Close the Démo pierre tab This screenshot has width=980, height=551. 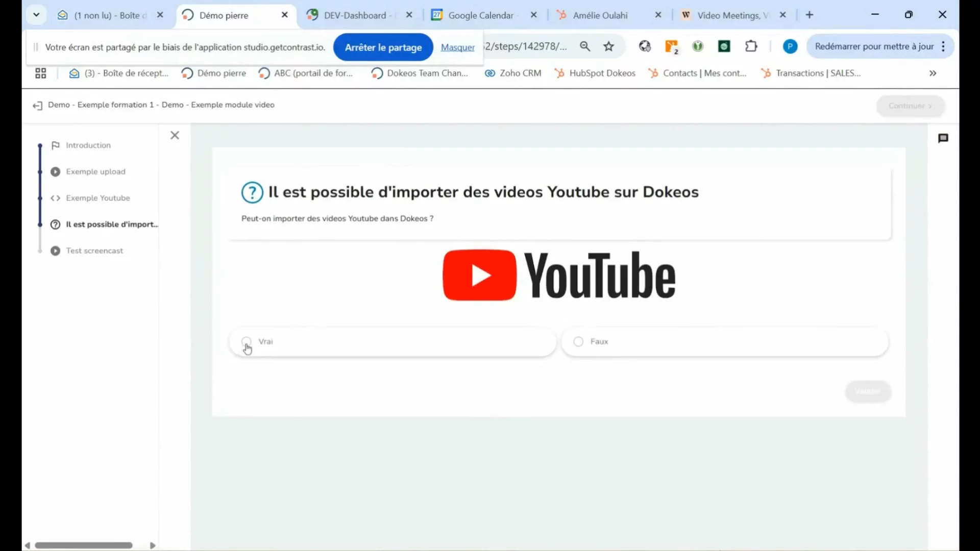[x=285, y=15]
